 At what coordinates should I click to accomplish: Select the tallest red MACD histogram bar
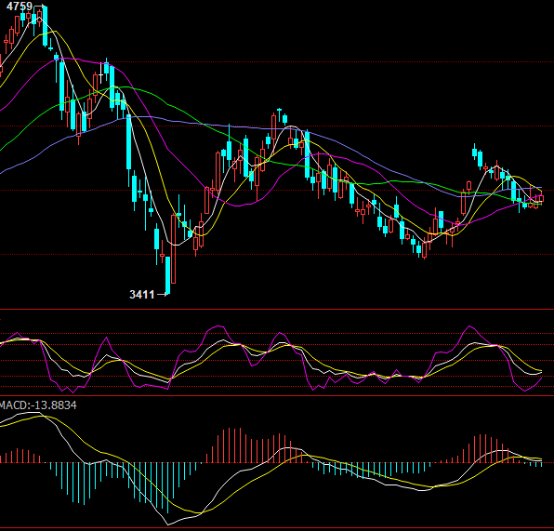click(229, 445)
